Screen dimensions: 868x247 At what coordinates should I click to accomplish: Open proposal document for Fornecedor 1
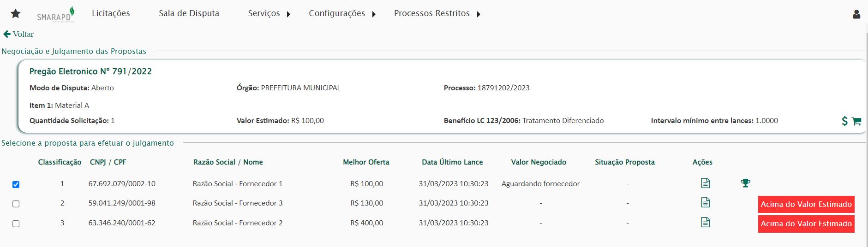[x=705, y=183]
